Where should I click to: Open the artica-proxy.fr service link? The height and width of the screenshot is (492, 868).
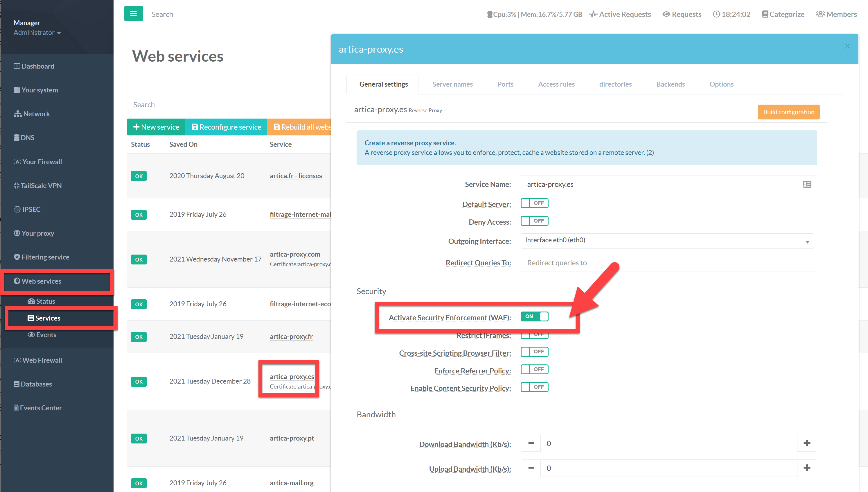click(x=291, y=337)
